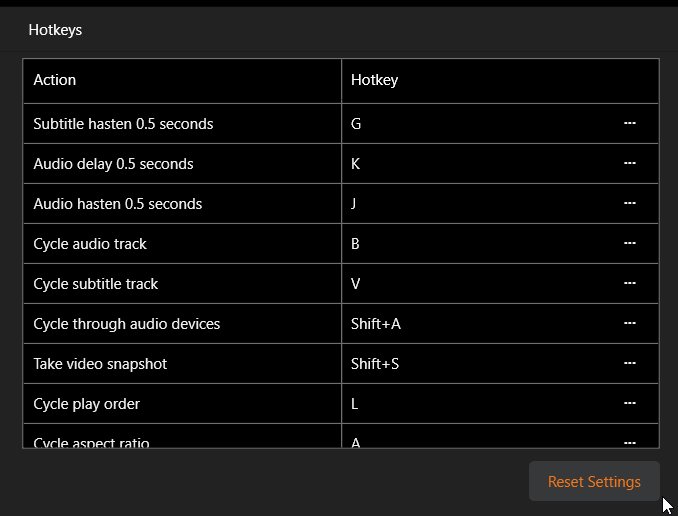Viewport: 678px width, 516px height.
Task: Click the Hotkey column header
Action: (x=374, y=80)
